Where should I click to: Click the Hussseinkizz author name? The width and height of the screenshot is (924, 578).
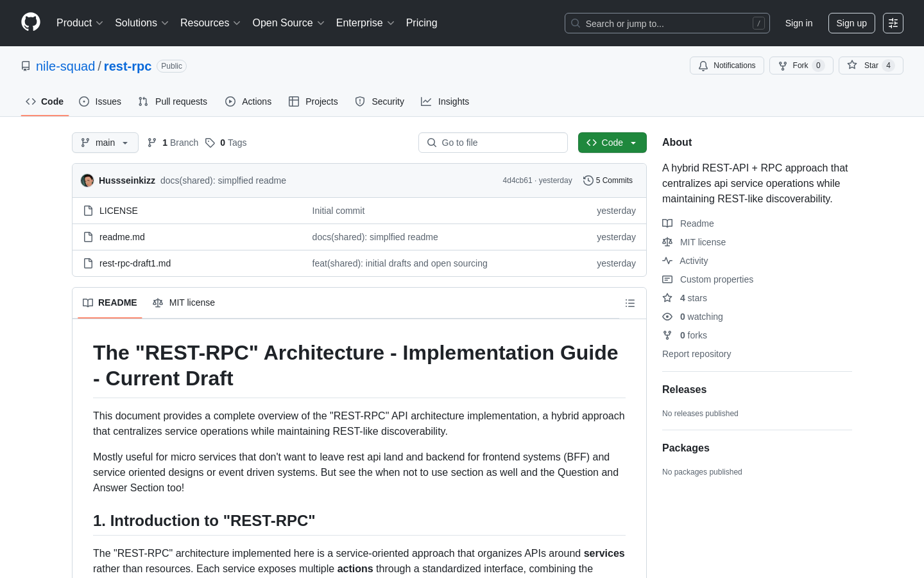(127, 180)
